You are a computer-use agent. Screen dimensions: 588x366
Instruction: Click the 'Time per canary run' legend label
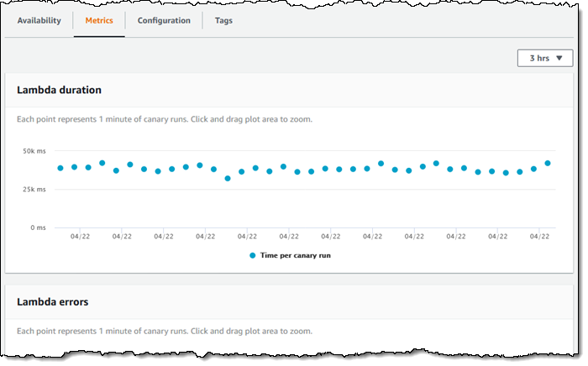296,254
